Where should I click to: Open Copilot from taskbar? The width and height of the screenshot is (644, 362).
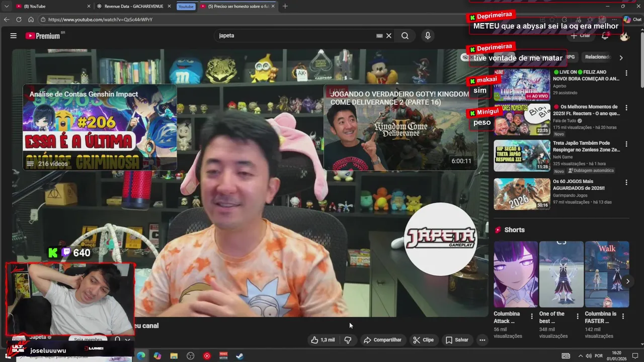coord(157,356)
